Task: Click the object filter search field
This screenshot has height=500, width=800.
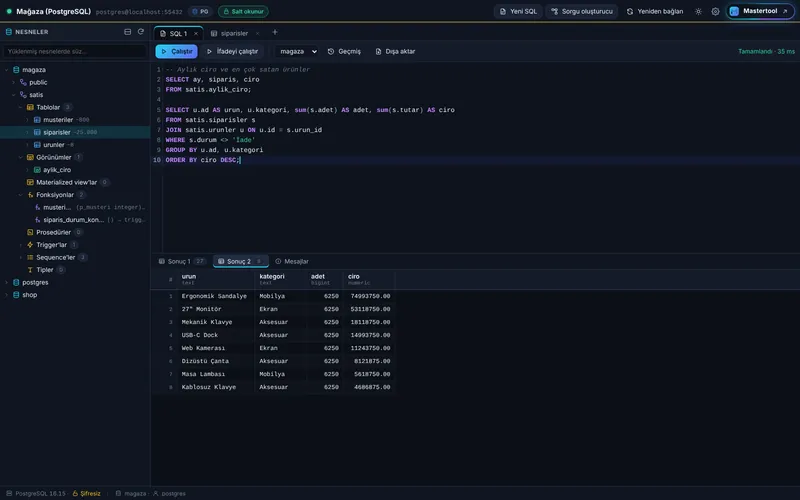Action: tap(75, 51)
